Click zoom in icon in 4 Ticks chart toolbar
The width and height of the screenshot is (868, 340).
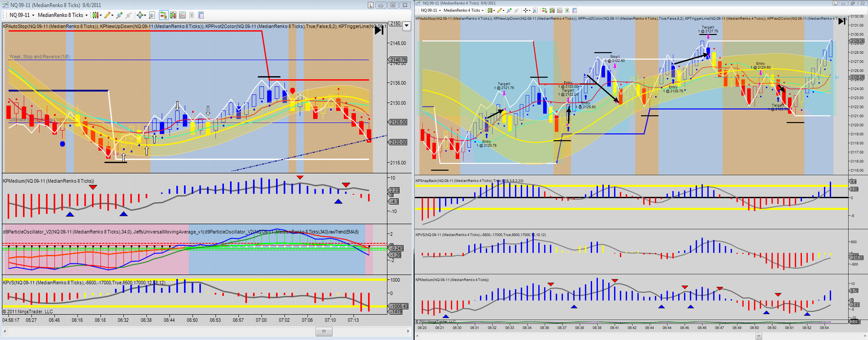point(509,10)
